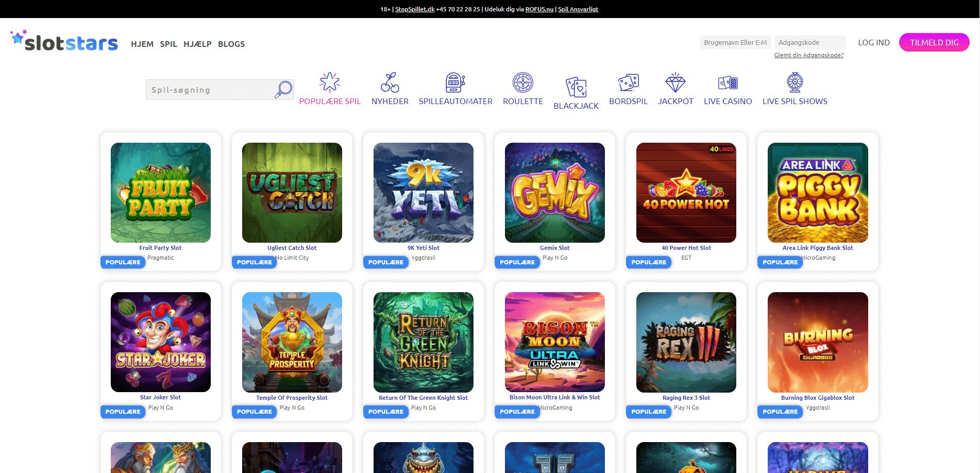
Task: Select the Roulette wheel icon
Action: pos(523,82)
